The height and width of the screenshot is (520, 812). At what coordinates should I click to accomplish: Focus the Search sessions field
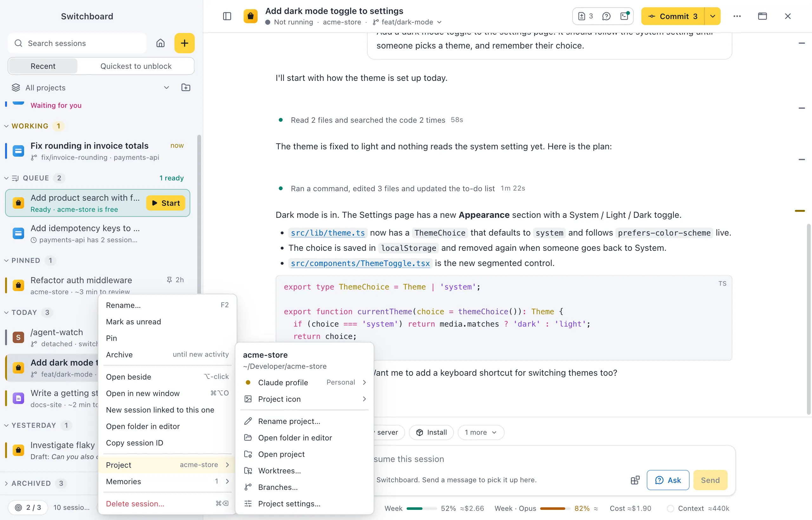point(77,43)
